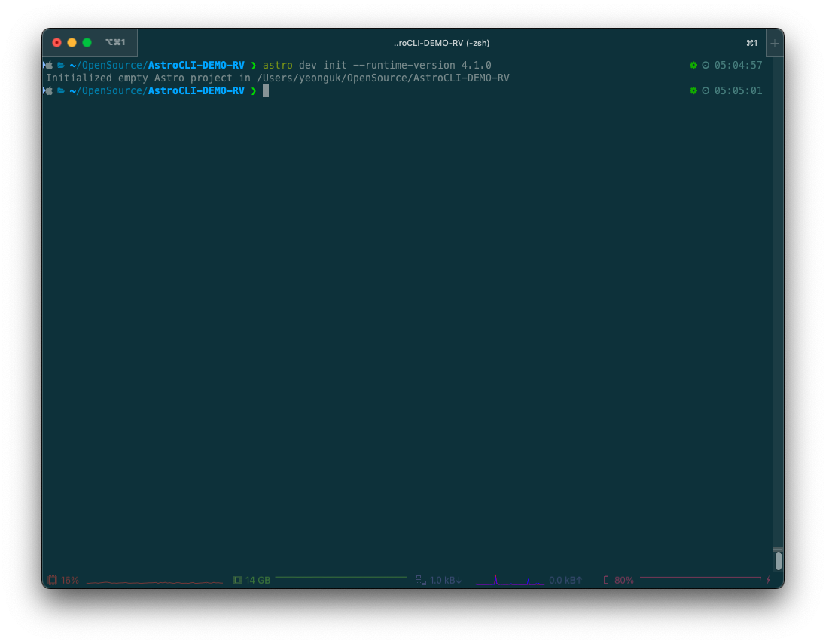Click the clock icon beside 05:05:01

coord(706,90)
